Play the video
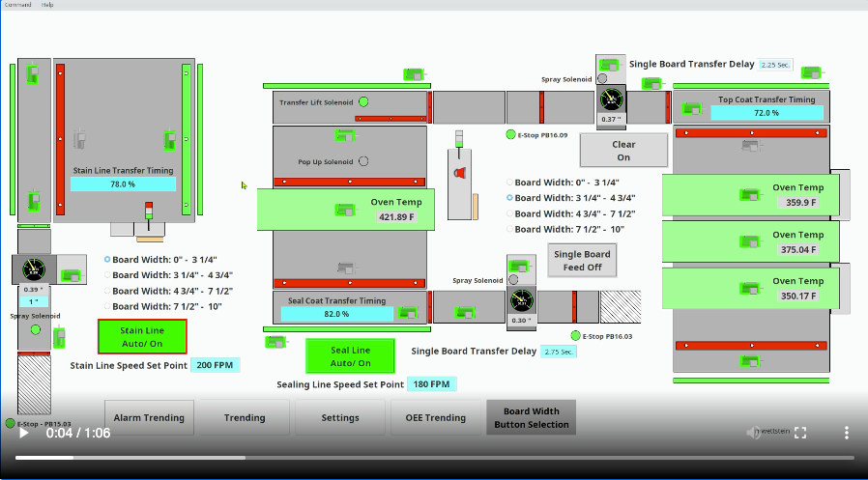The height and width of the screenshot is (480, 868). point(24,433)
